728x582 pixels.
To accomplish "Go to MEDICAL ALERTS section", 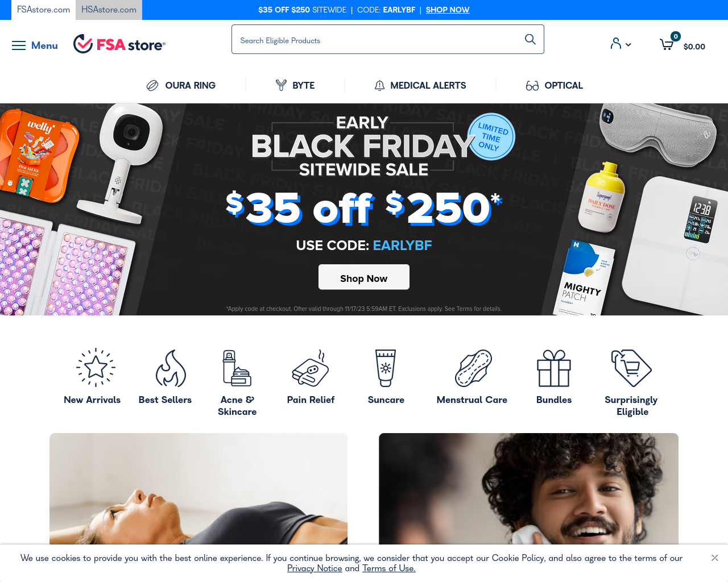I will 420,85.
